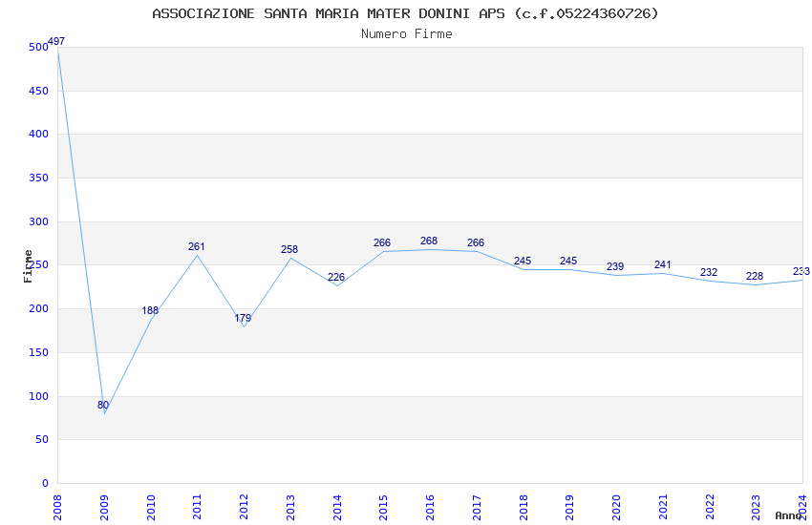Click the 2008 x-axis year label
The image size is (812, 525).
pos(57,507)
